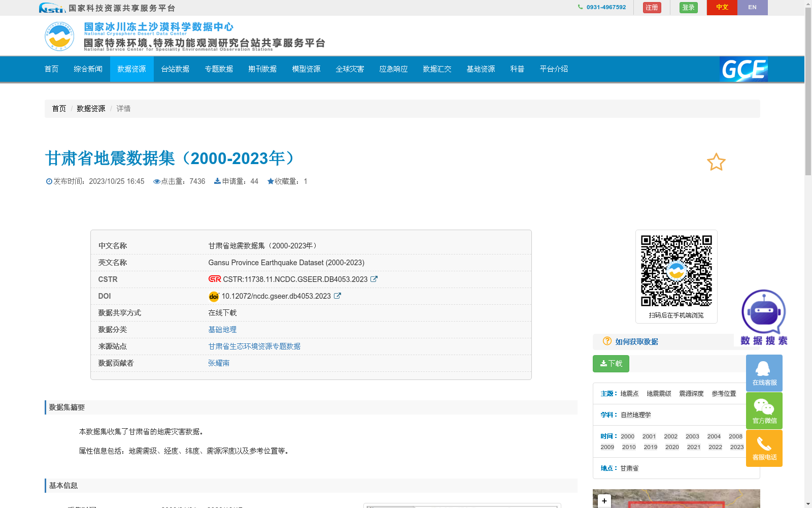Open the 应急响应 menu item
The width and height of the screenshot is (812, 508).
394,69
